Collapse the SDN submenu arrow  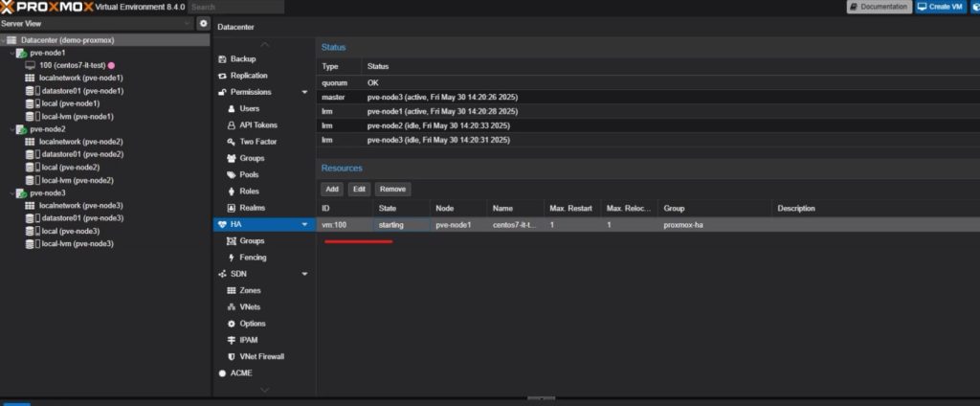coord(305,274)
